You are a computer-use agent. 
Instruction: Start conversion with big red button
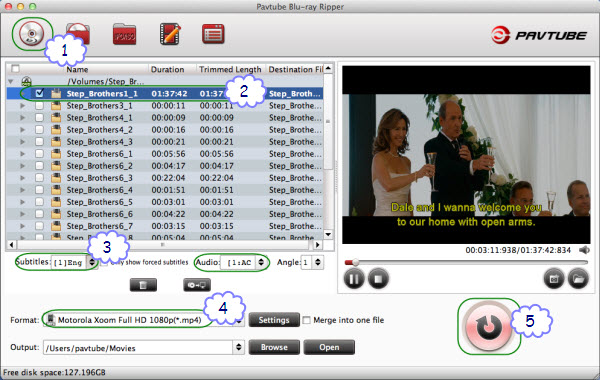(488, 326)
